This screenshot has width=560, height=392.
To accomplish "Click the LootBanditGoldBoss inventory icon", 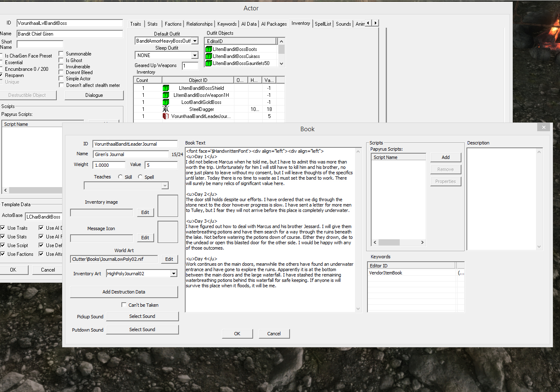I will 166,102.
